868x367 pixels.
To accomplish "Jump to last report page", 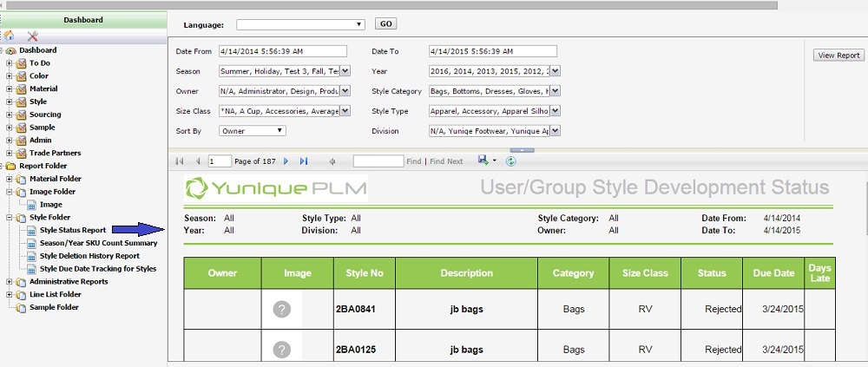I will 303,161.
